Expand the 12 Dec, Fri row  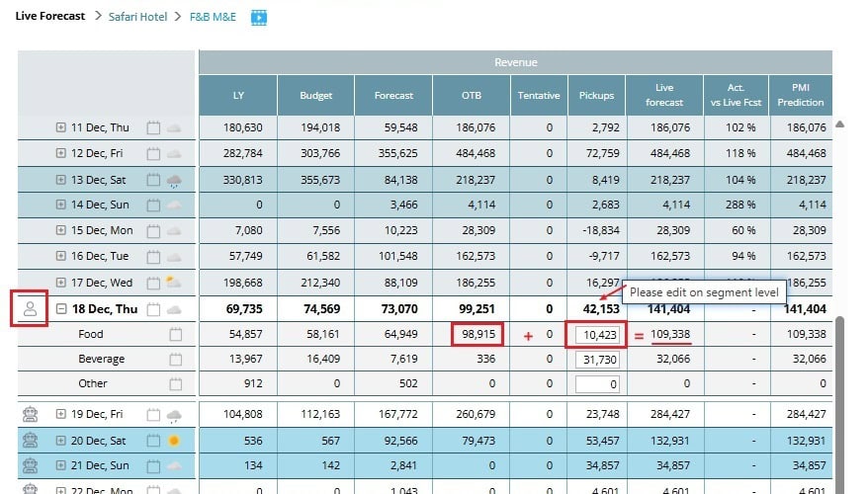coord(61,153)
